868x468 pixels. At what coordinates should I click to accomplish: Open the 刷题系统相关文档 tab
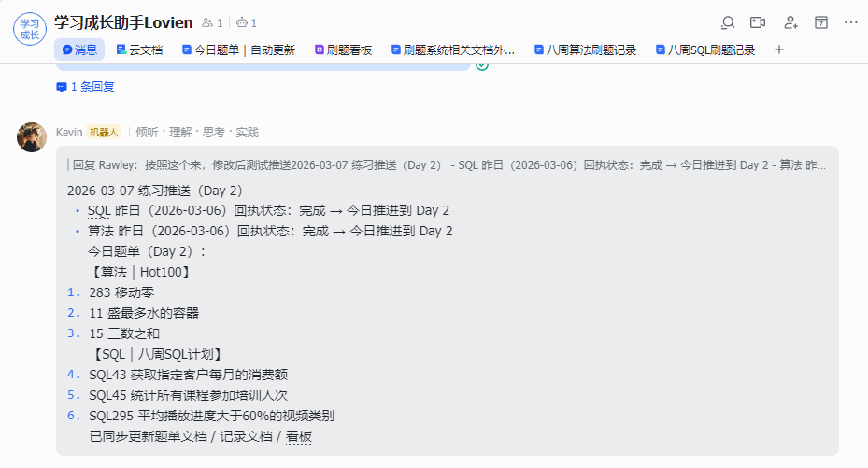pyautogui.click(x=453, y=50)
